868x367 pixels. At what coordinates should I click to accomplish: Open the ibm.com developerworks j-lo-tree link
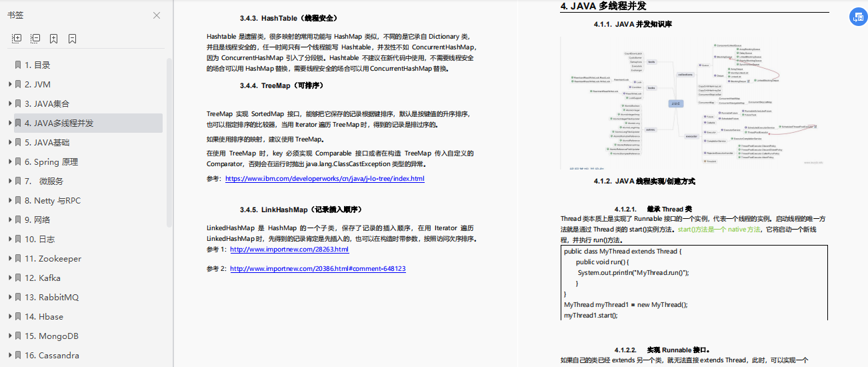(325, 179)
